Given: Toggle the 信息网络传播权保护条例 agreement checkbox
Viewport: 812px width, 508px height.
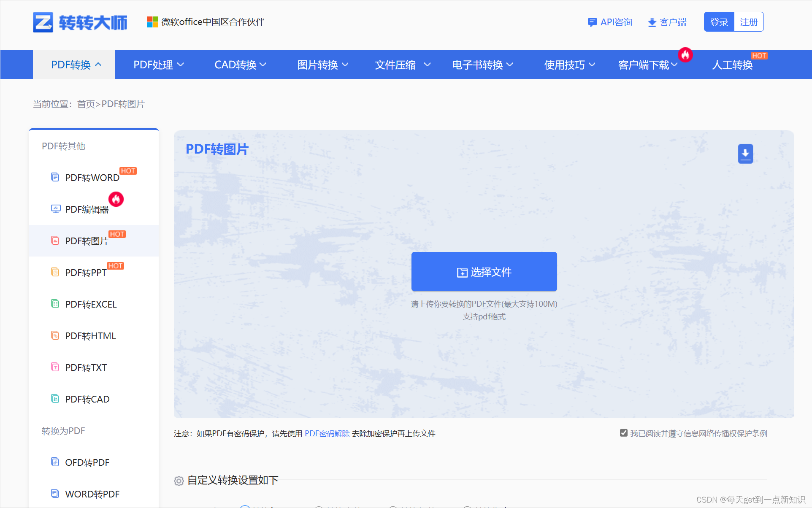Looking at the screenshot, I should pos(623,433).
